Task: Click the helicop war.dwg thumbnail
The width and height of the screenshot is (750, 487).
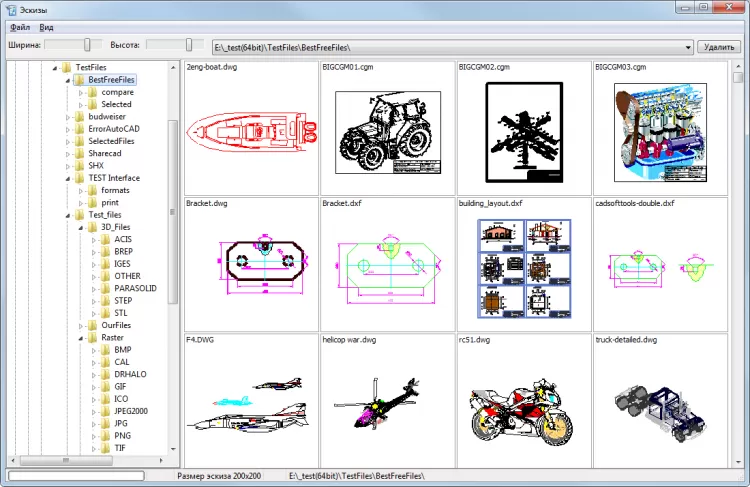Action: tap(386, 404)
